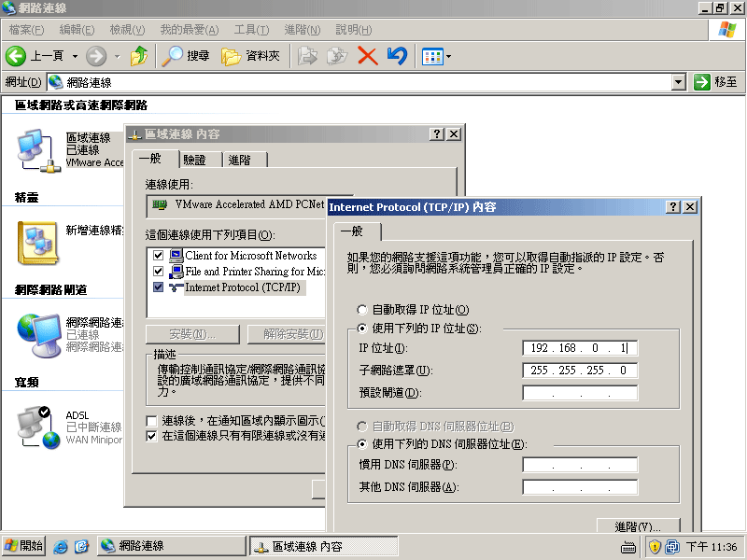Click the Move To toolbar icon

(308, 56)
